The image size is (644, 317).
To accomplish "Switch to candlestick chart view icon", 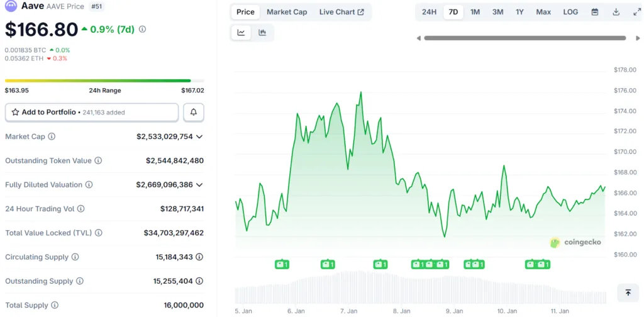I will [x=262, y=33].
